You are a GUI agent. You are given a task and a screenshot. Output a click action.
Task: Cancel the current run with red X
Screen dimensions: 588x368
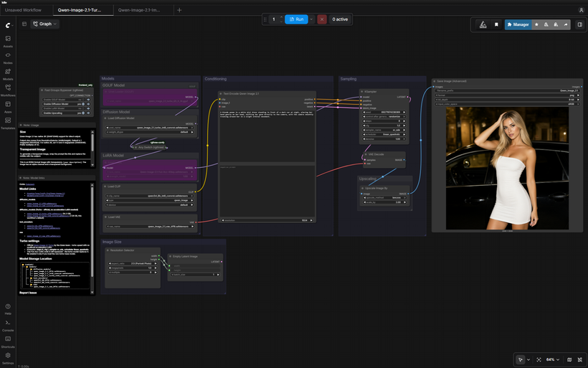pyautogui.click(x=322, y=19)
